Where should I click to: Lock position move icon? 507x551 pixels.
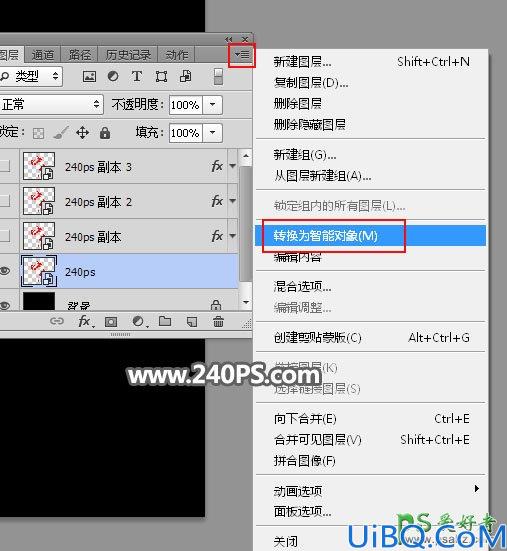coord(82,133)
